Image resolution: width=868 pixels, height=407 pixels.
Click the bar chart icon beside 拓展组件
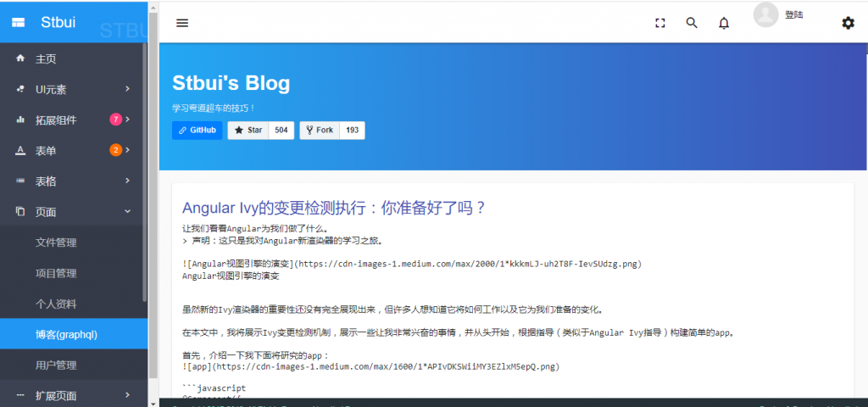(x=20, y=119)
